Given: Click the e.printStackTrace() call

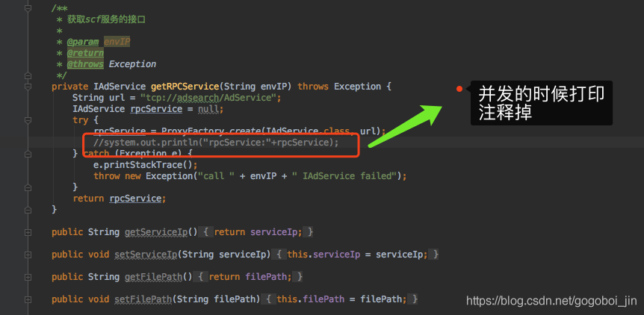Looking at the screenshot, I should click(143, 165).
